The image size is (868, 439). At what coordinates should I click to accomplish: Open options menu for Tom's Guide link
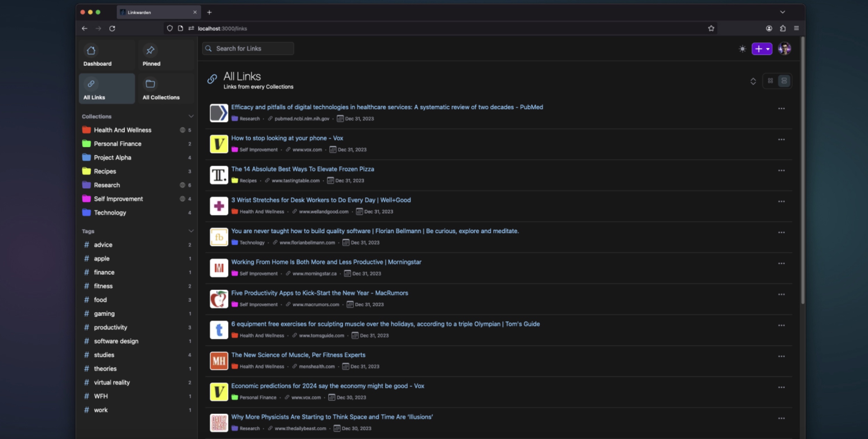781,325
